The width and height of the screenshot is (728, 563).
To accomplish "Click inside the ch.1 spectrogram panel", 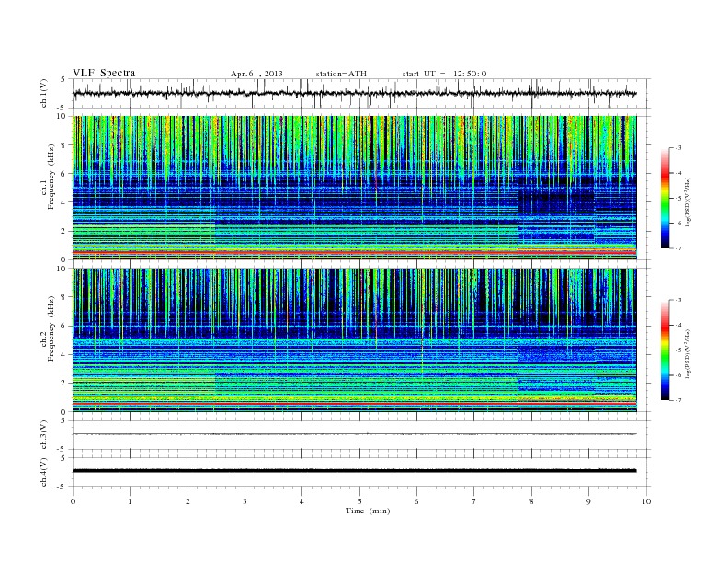I will click(x=355, y=188).
